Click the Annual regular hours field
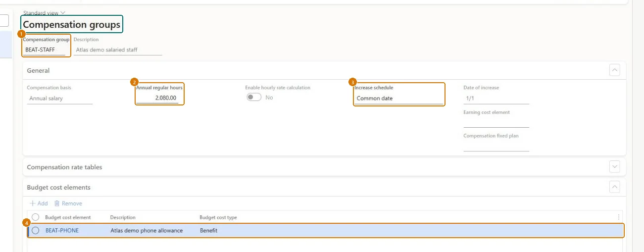 (157, 98)
